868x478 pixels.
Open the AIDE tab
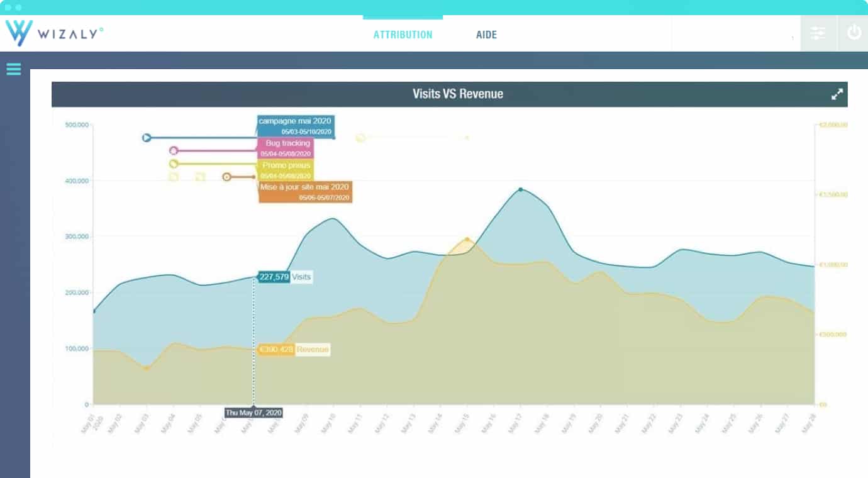pyautogui.click(x=486, y=35)
